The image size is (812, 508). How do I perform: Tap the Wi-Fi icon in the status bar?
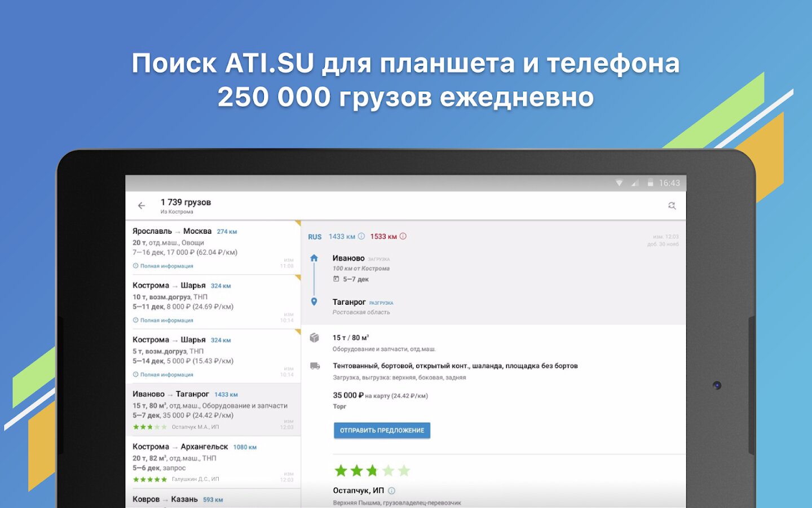619,183
